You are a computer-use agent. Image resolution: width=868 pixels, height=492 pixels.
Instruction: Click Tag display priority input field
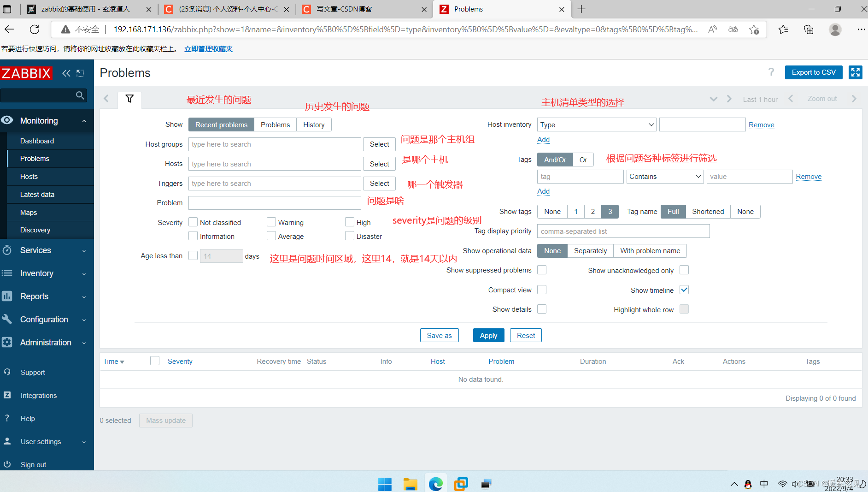pyautogui.click(x=623, y=231)
